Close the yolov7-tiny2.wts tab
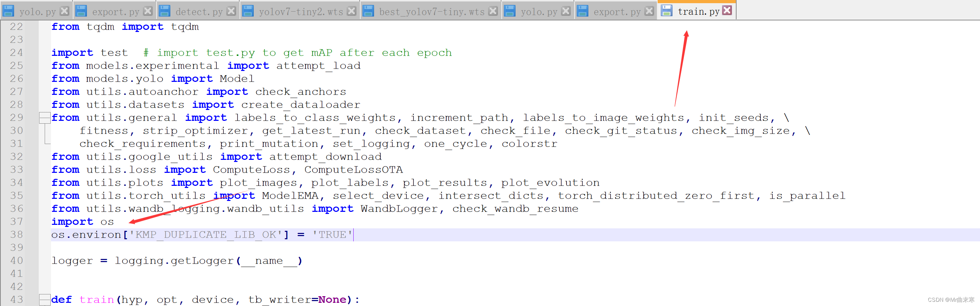980x306 pixels. click(352, 11)
